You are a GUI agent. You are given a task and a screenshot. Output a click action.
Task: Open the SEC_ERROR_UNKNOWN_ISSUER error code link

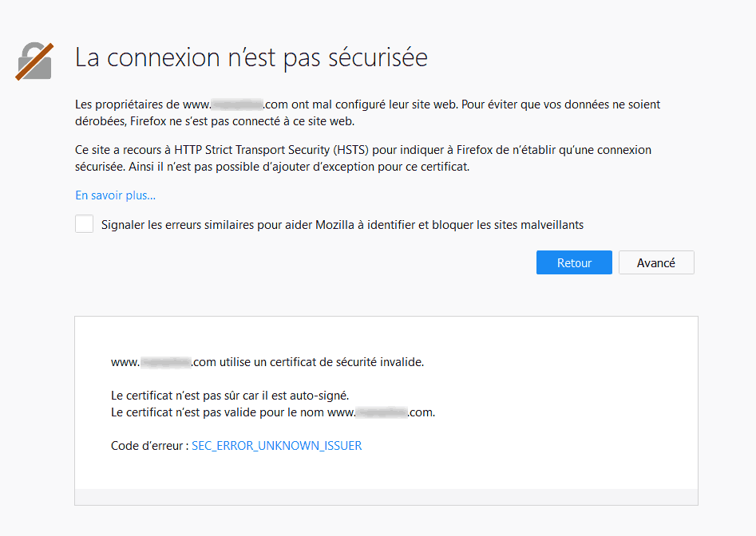point(276,446)
